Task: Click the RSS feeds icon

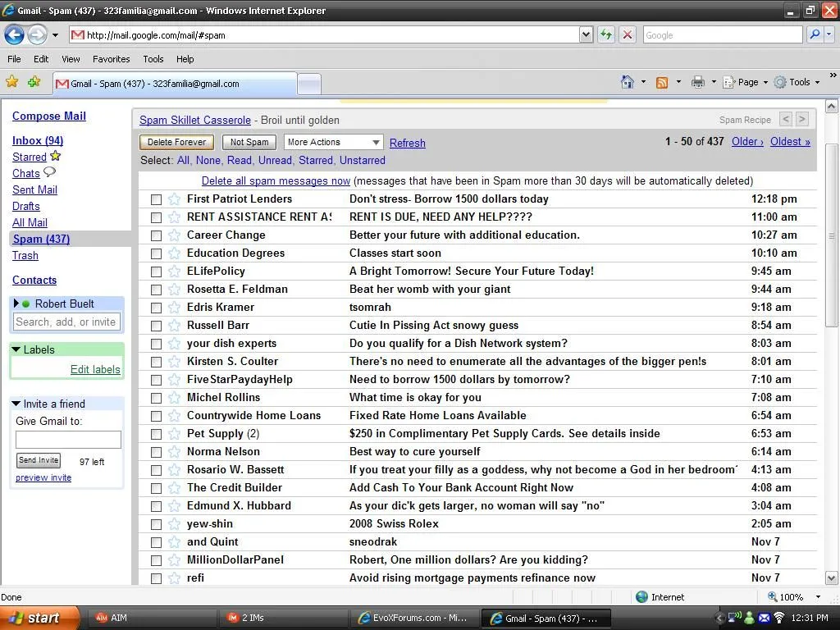Action: pyautogui.click(x=661, y=82)
